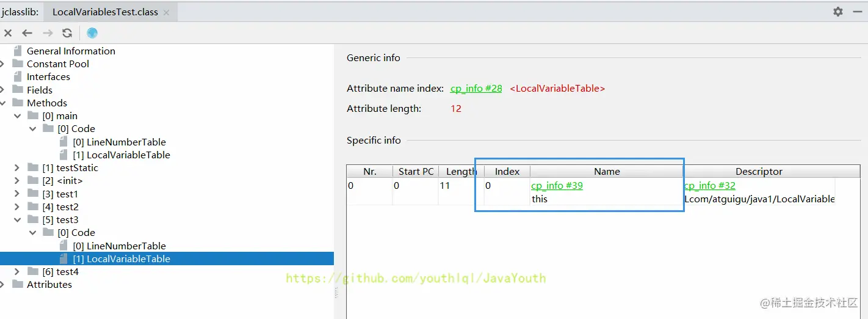Click the Index column header
The image size is (868, 319).
(507, 172)
